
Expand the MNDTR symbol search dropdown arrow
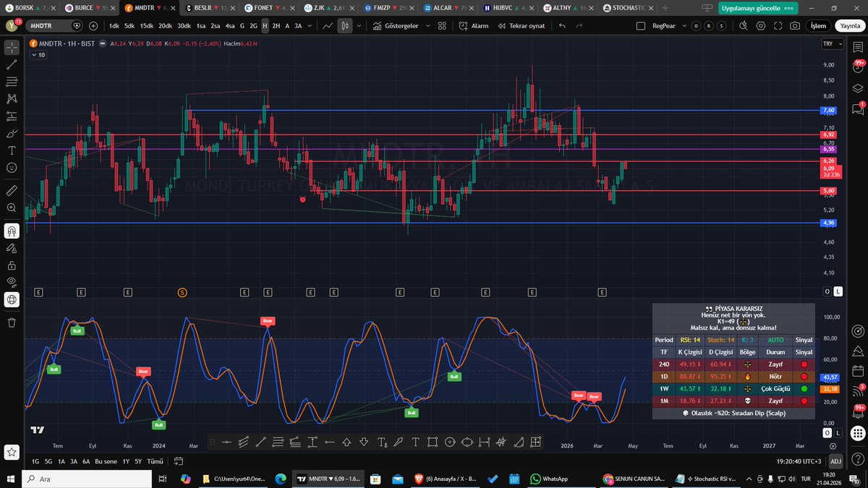(x=77, y=25)
